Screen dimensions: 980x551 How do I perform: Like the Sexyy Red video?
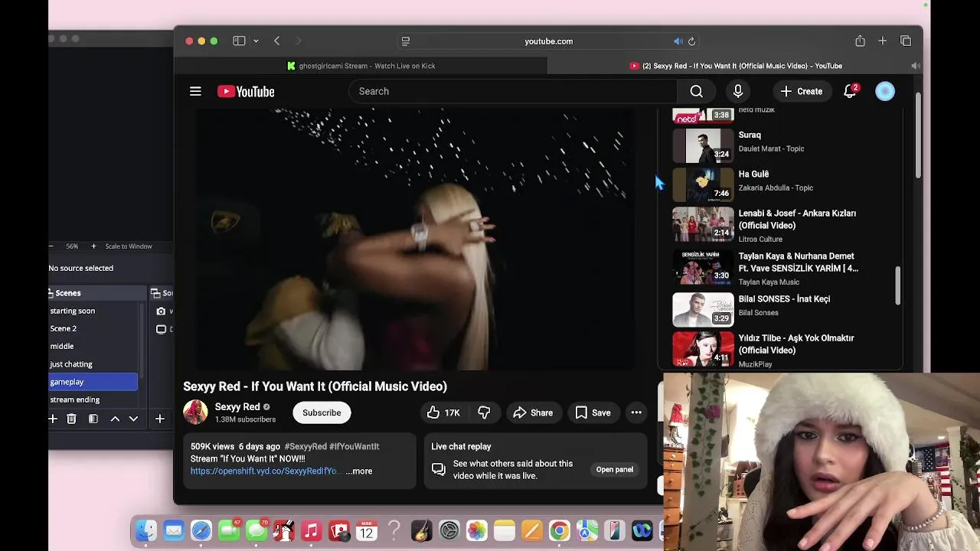443,412
